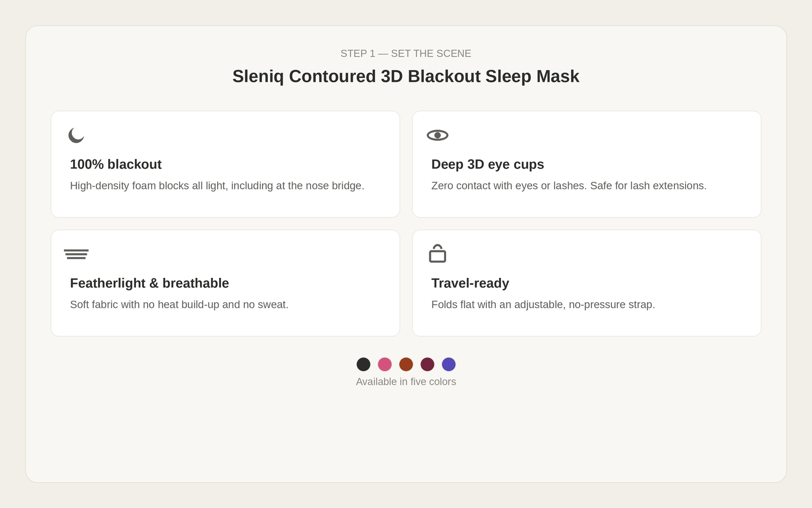812x508 pixels.
Task: Click the travel bag icon
Action: [437, 253]
